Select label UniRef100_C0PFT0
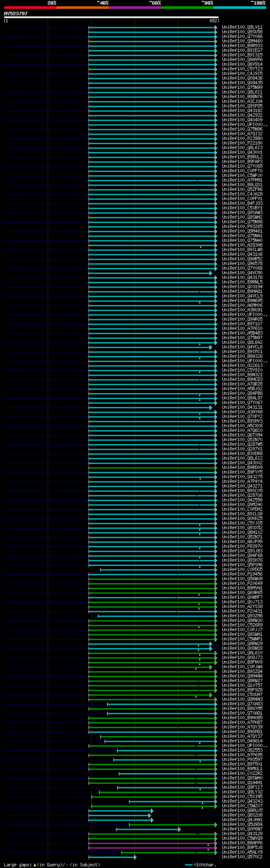Screen dimensions: 270x868 242,171
